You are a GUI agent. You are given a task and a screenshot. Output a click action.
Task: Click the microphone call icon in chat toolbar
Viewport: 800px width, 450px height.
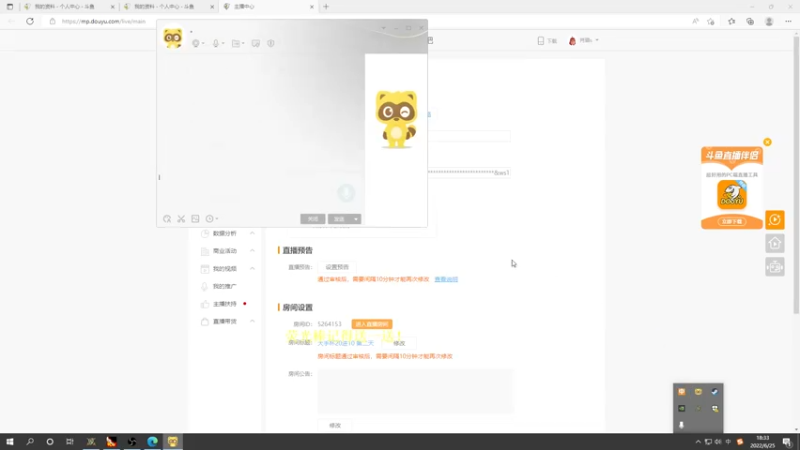click(217, 43)
